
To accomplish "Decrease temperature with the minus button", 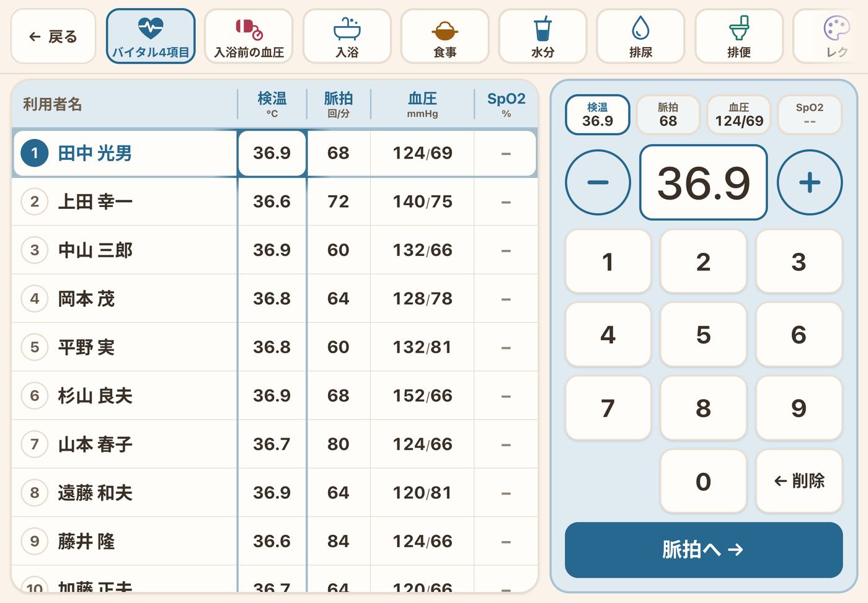I will pyautogui.click(x=598, y=182).
